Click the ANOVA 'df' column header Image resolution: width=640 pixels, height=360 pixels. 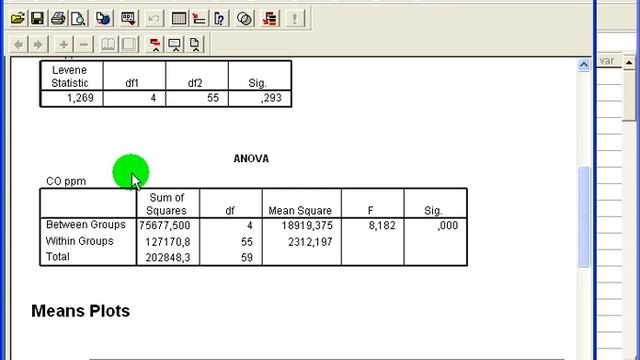(230, 211)
